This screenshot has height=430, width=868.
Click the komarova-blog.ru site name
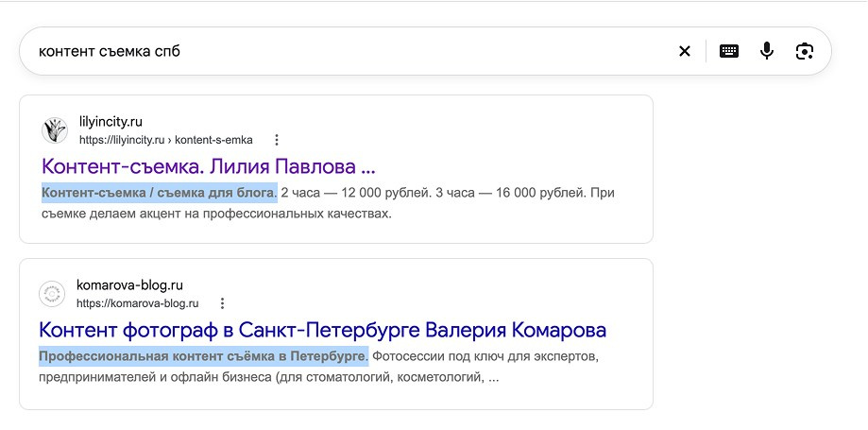click(x=129, y=285)
